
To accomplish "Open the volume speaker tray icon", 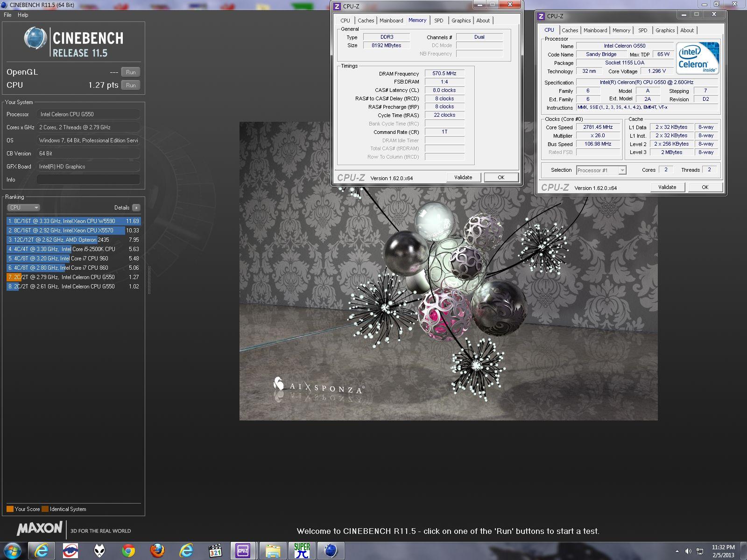I will click(x=688, y=551).
